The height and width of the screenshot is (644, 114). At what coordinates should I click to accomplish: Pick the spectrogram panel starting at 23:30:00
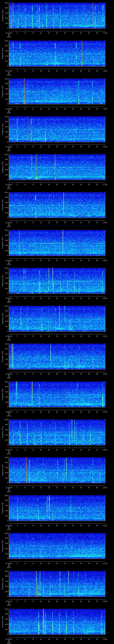point(57,546)
